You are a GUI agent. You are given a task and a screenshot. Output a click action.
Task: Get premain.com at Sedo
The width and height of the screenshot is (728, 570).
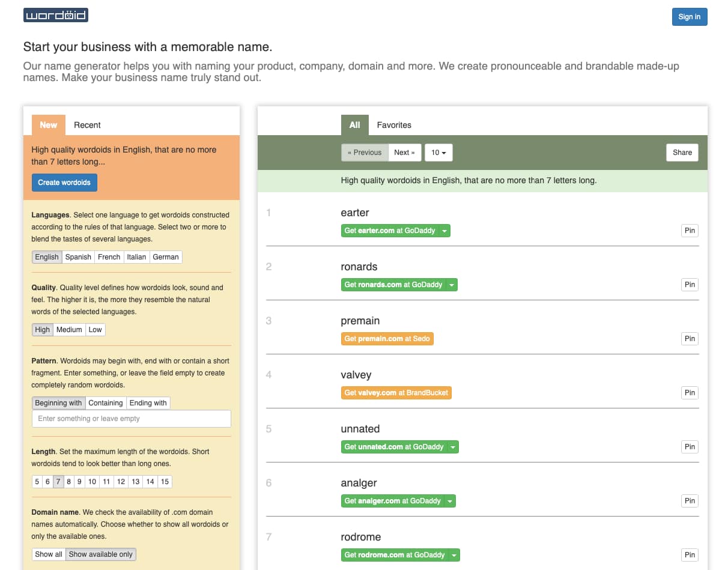click(x=387, y=339)
